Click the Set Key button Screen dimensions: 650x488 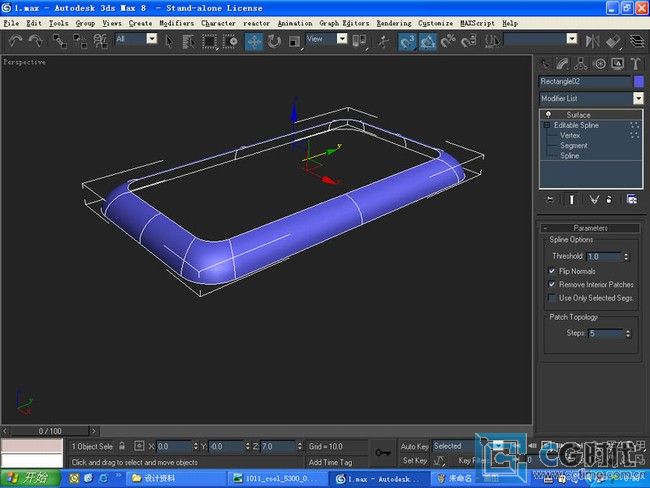click(414, 460)
